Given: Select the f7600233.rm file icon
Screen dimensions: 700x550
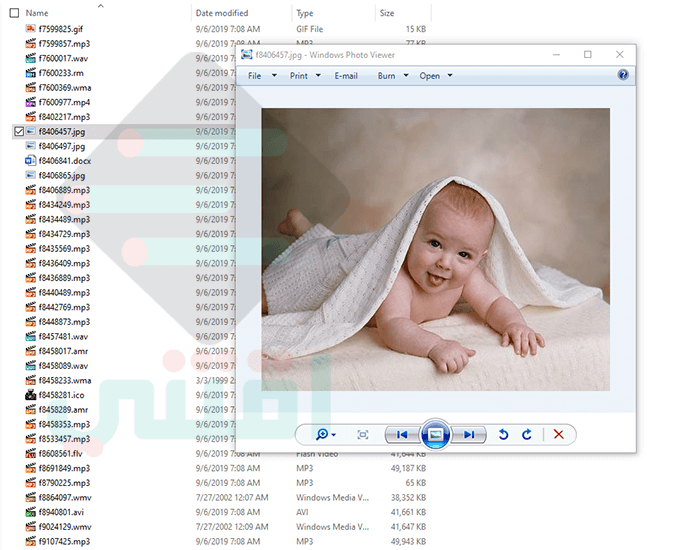Looking at the screenshot, I should coord(30,73).
